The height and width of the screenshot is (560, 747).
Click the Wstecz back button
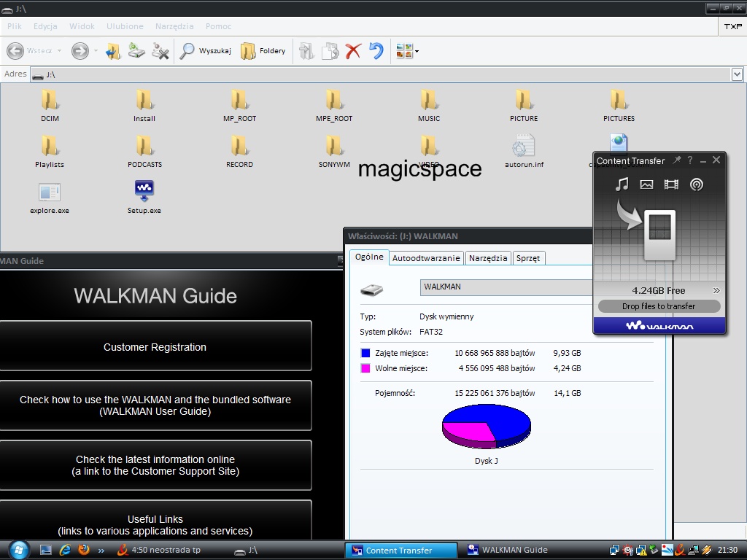pos(29,50)
